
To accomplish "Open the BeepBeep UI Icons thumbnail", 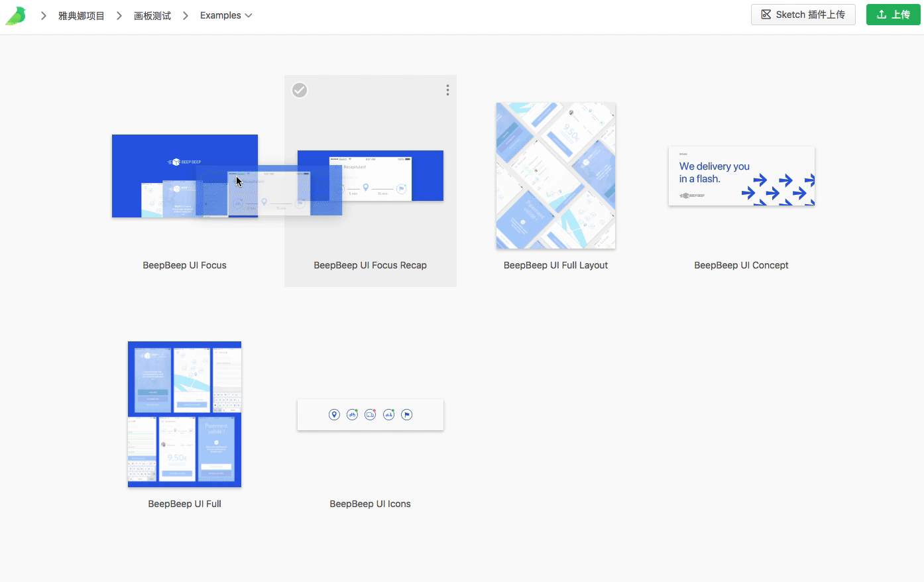I will (370, 414).
